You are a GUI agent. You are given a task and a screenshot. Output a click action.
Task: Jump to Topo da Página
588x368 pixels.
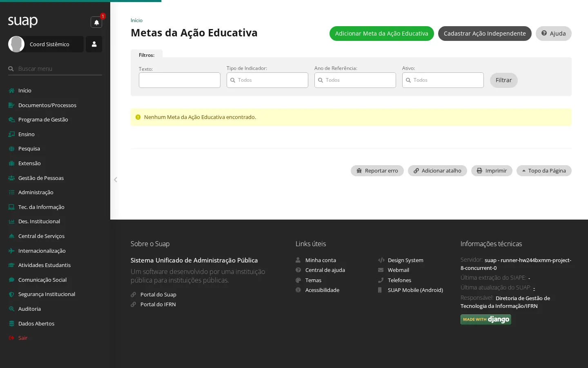[544, 171]
